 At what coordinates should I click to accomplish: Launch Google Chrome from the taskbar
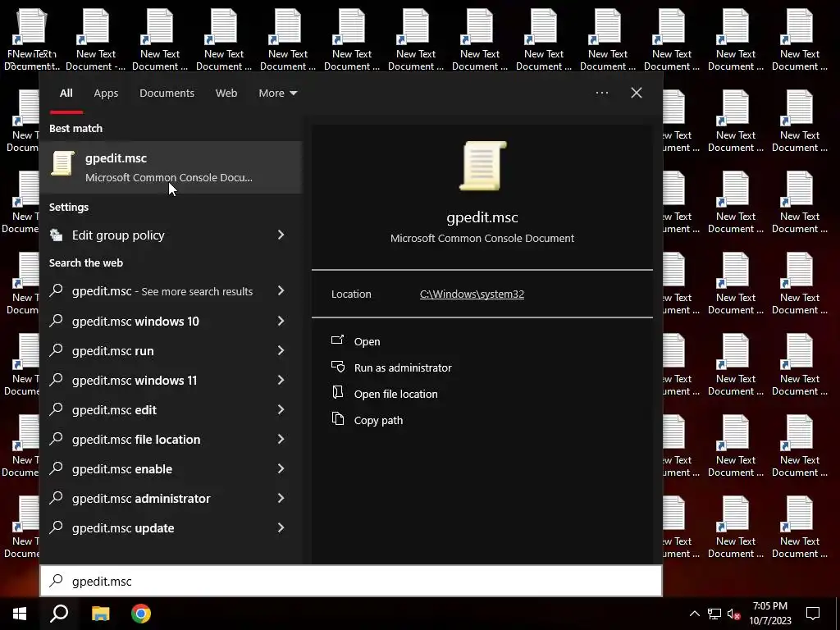tap(141, 614)
